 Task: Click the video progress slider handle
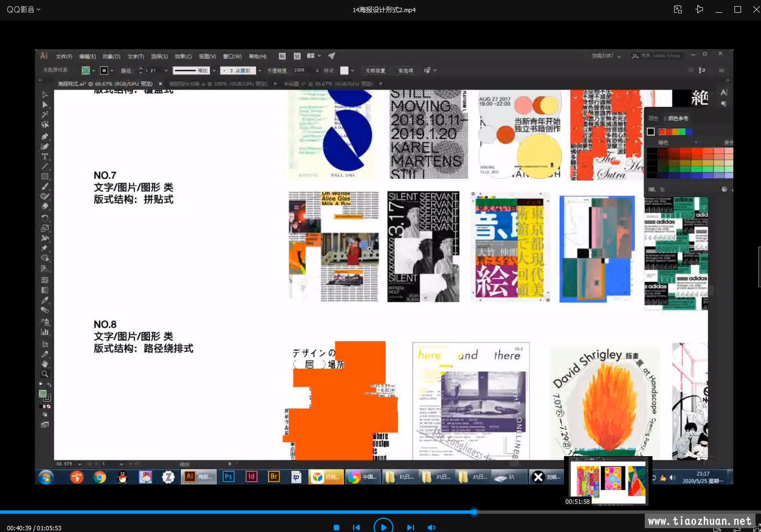click(x=474, y=512)
